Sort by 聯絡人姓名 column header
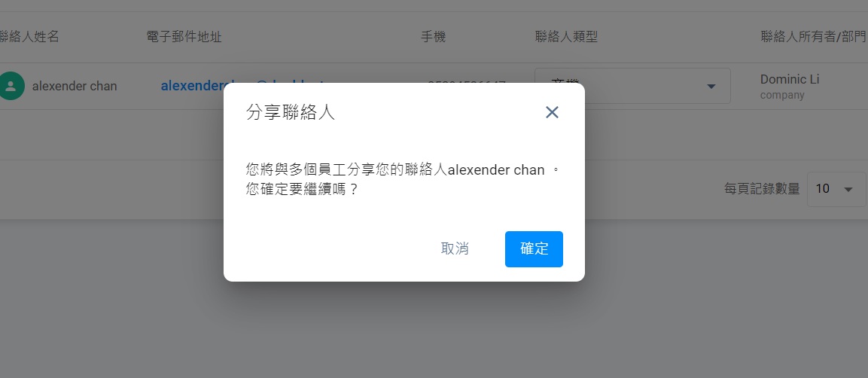Screen dimensions: 868x378 [29, 37]
